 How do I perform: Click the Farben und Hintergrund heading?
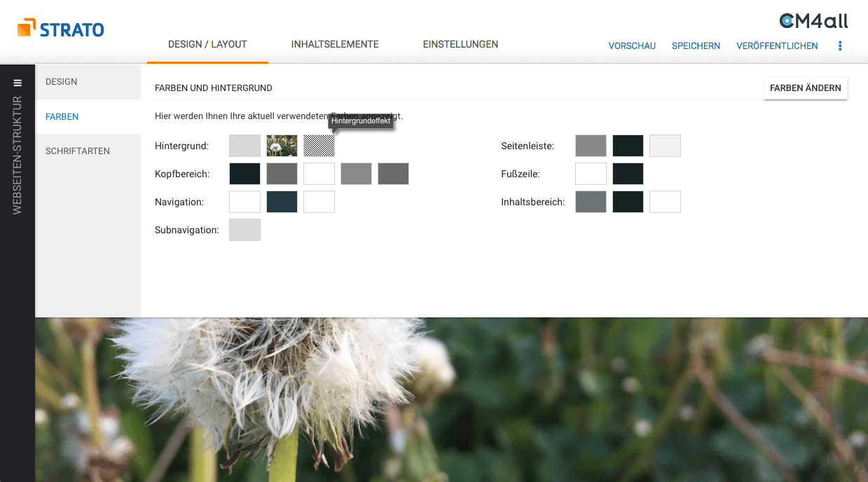(214, 88)
